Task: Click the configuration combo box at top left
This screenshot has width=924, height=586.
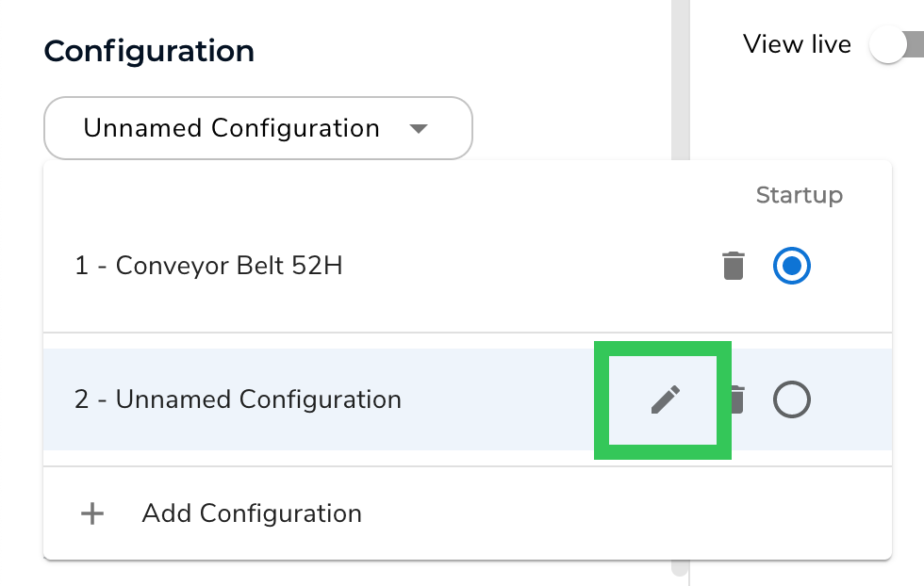Action: (257, 128)
